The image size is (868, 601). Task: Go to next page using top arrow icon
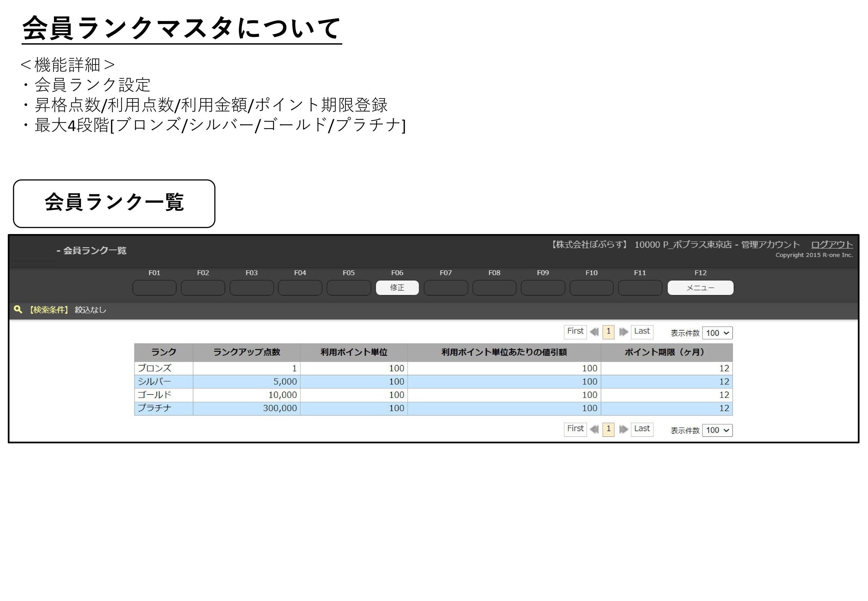[623, 332]
